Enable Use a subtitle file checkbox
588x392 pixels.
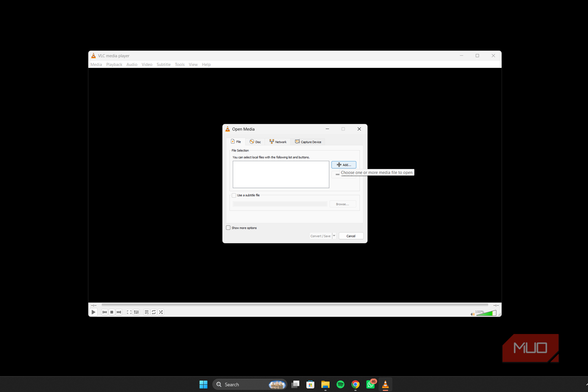point(234,196)
